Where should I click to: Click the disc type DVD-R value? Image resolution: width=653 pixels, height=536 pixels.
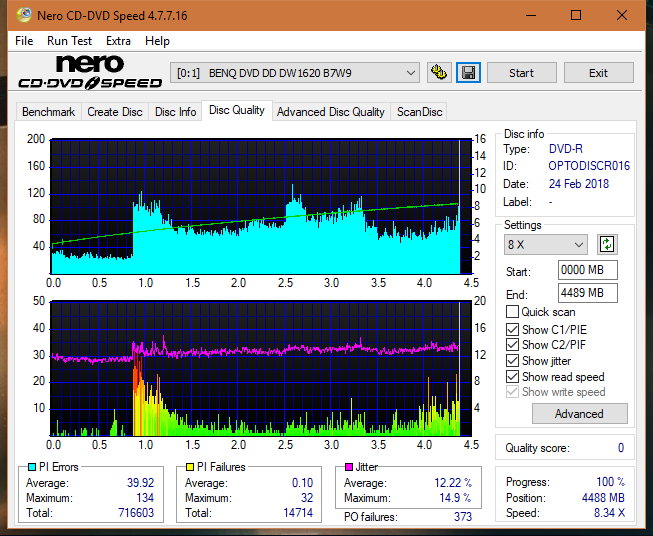pyautogui.click(x=566, y=149)
